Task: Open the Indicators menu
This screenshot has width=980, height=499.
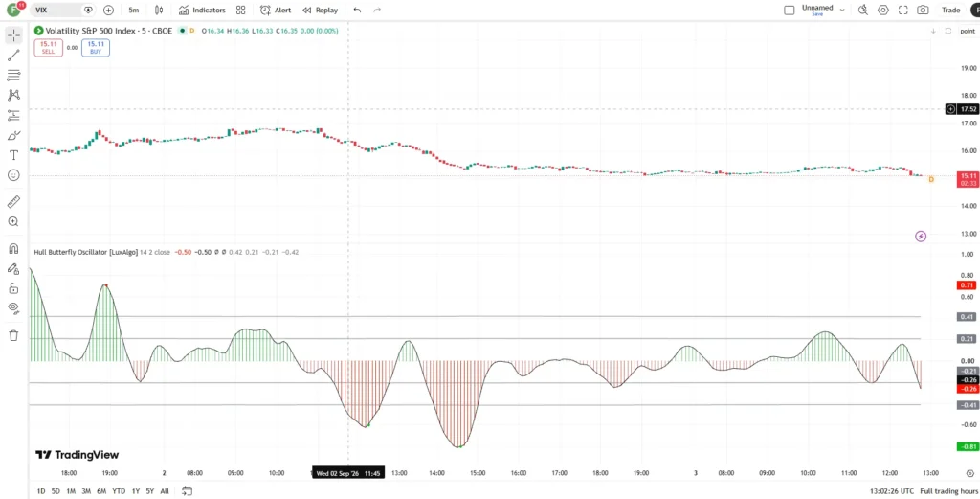Action: pos(202,10)
